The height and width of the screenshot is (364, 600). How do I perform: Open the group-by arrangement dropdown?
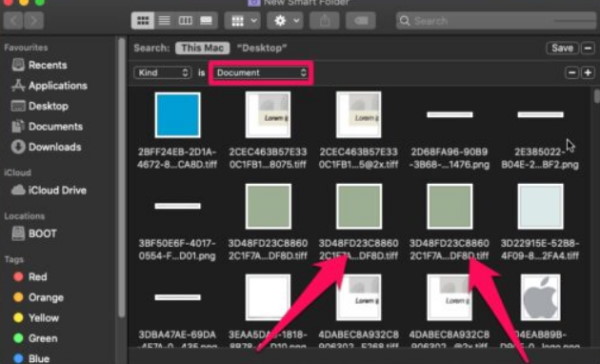[x=243, y=20]
